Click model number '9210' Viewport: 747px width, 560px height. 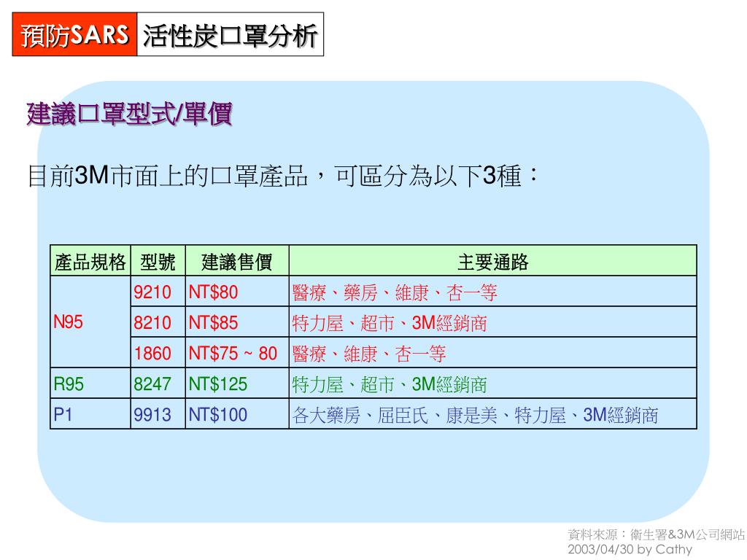point(152,292)
